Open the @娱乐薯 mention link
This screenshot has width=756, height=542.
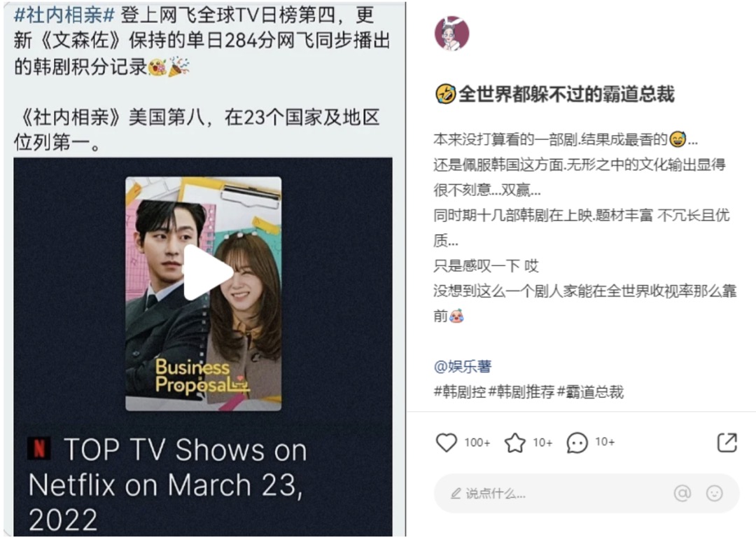pyautogui.click(x=463, y=366)
